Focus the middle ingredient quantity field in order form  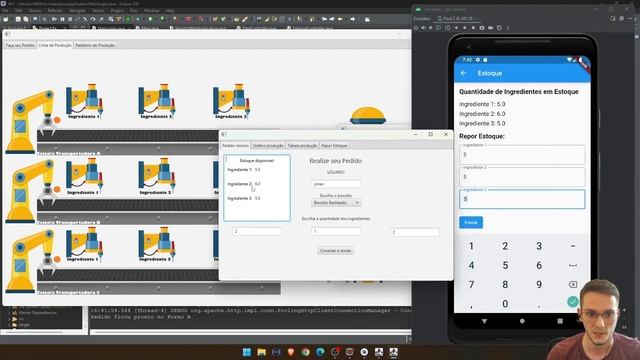pyautogui.click(x=336, y=231)
